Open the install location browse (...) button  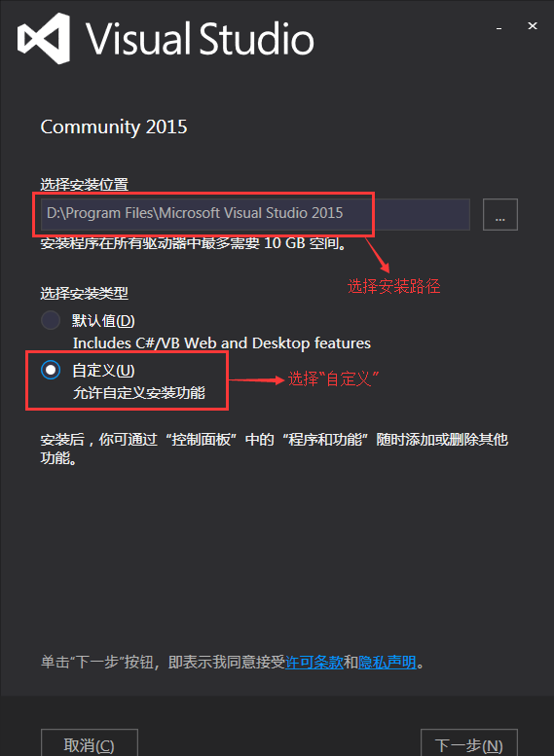point(499,215)
